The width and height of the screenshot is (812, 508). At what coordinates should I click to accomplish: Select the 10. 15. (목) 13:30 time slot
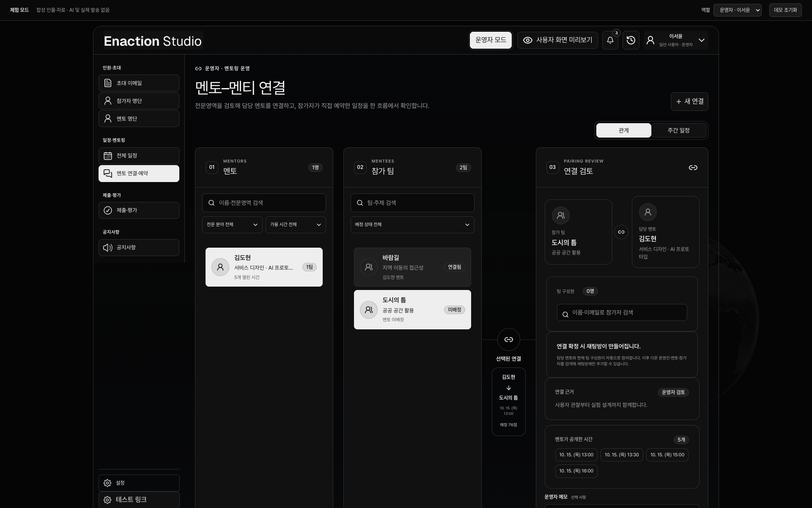tap(622, 455)
